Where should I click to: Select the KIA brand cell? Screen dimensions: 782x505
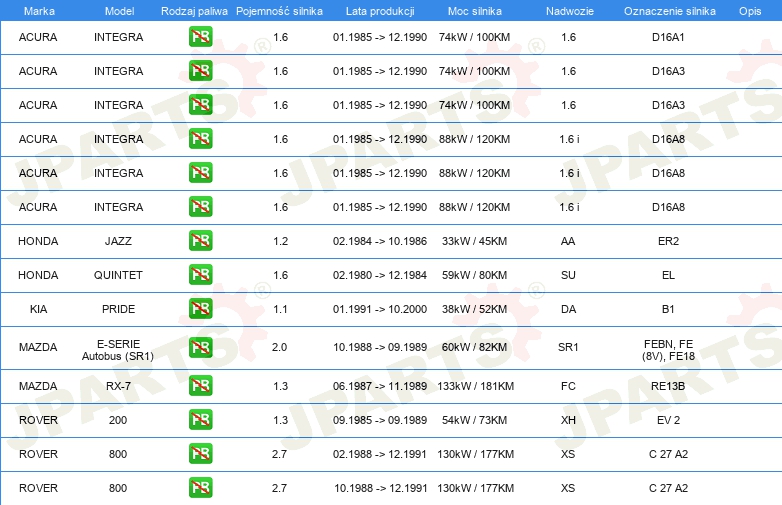click(38, 309)
